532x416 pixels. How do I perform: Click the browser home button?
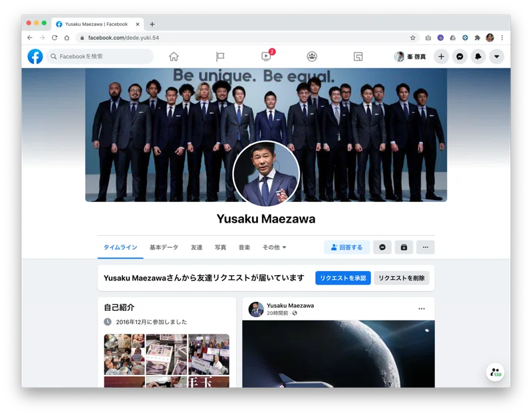pos(67,38)
